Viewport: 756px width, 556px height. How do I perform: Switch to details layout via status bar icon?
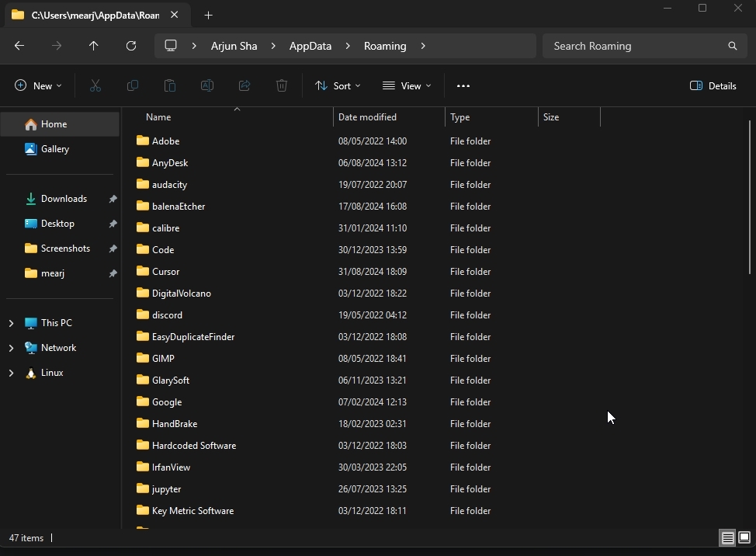(x=727, y=537)
